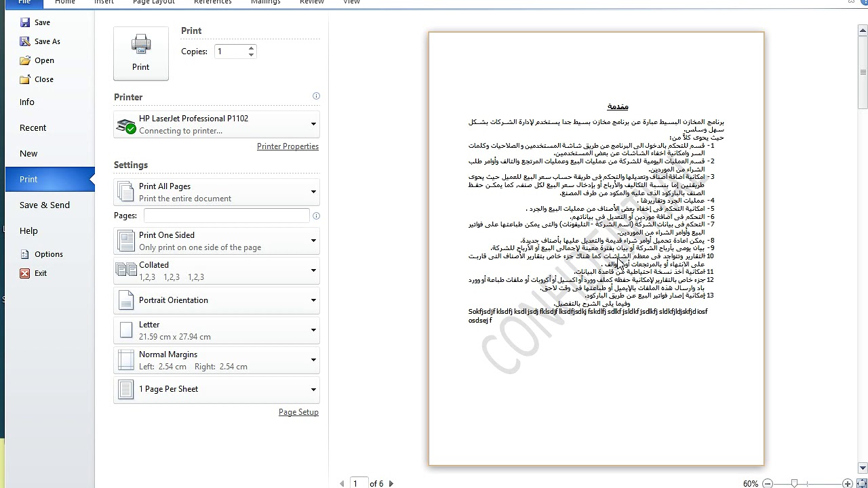Screen dimensions: 868x488
Task: Click the current page number field
Action: tap(358, 483)
